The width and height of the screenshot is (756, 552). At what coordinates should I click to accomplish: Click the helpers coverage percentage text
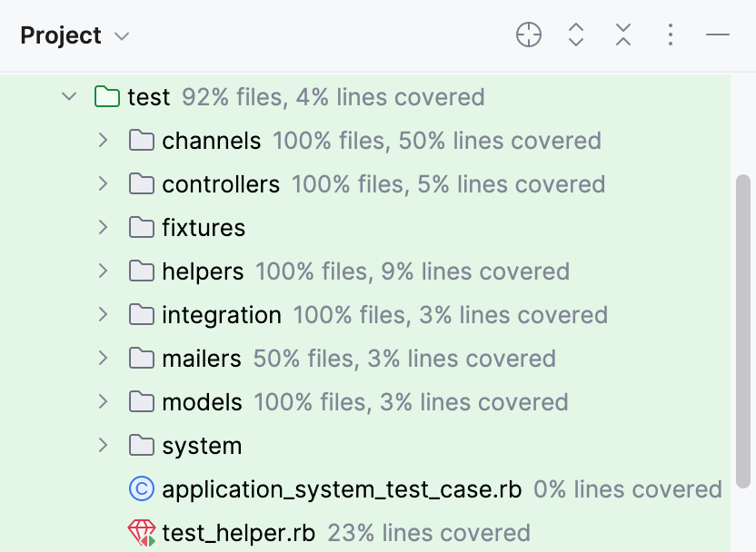coord(411,271)
